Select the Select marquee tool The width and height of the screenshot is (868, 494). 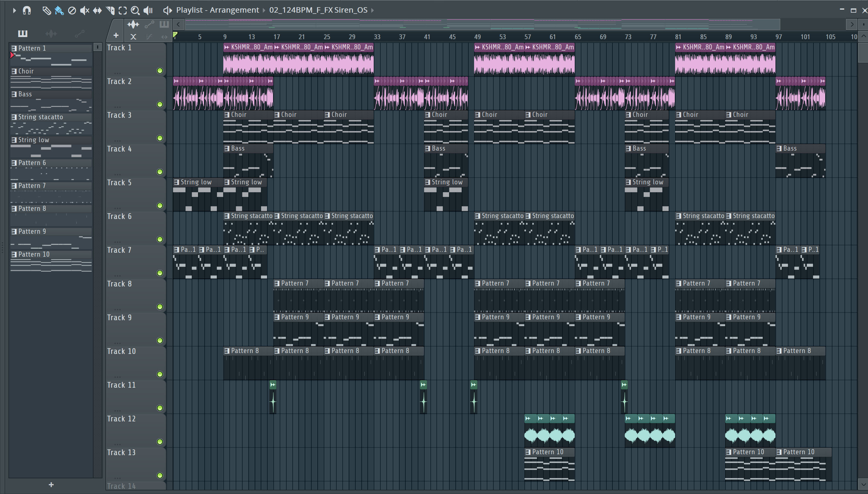[123, 11]
